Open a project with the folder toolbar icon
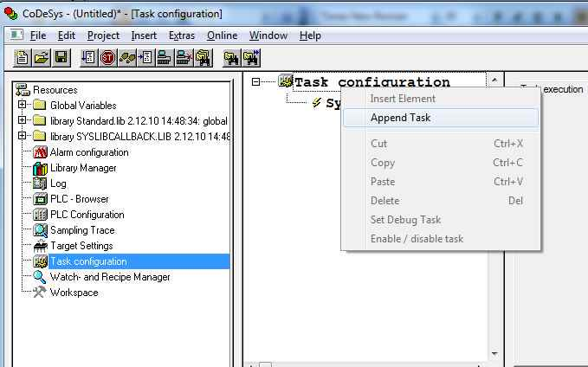Viewport: 588px width, 367px height. [x=42, y=58]
